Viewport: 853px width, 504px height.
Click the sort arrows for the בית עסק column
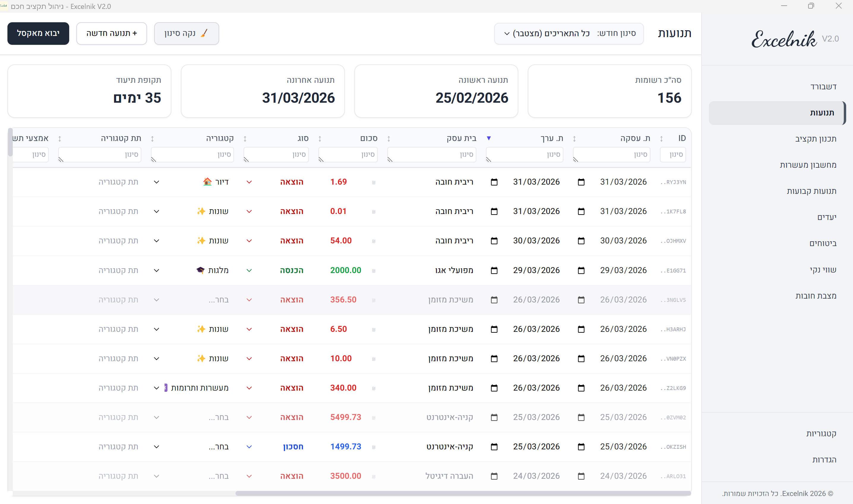tap(389, 139)
